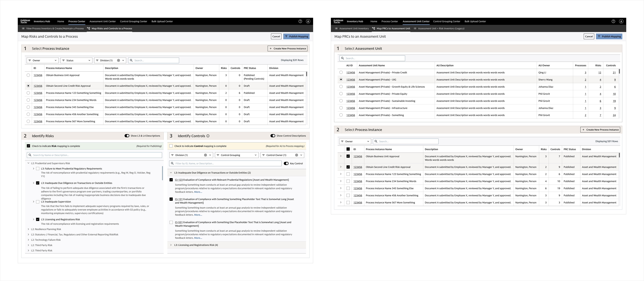Click help icon in left window header

coord(300,21)
